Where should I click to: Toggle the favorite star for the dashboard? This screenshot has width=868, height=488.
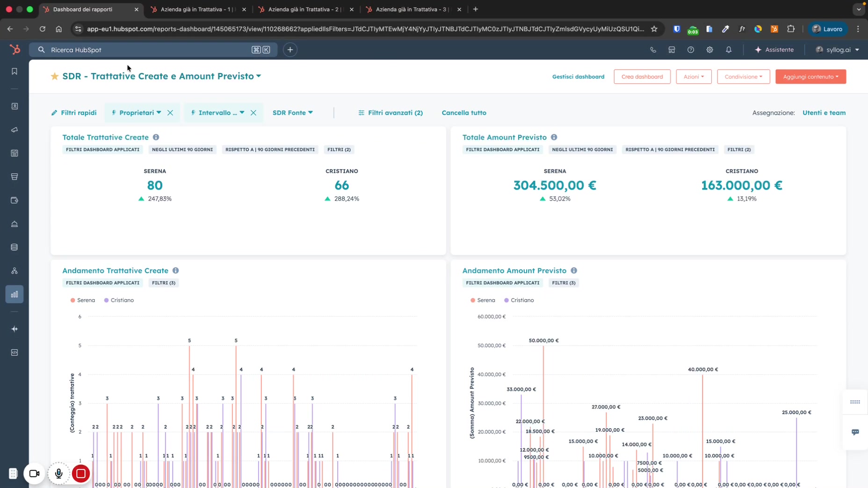(55, 76)
